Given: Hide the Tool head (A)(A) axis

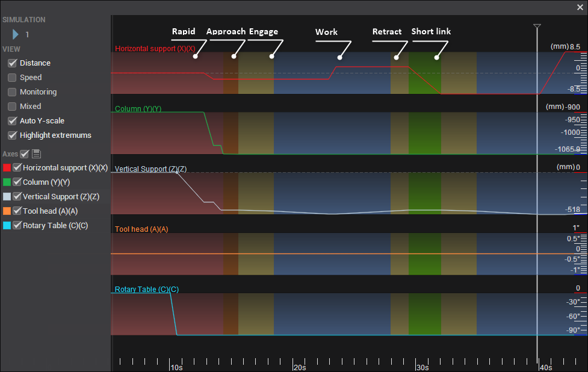Looking at the screenshot, I should 17,211.
